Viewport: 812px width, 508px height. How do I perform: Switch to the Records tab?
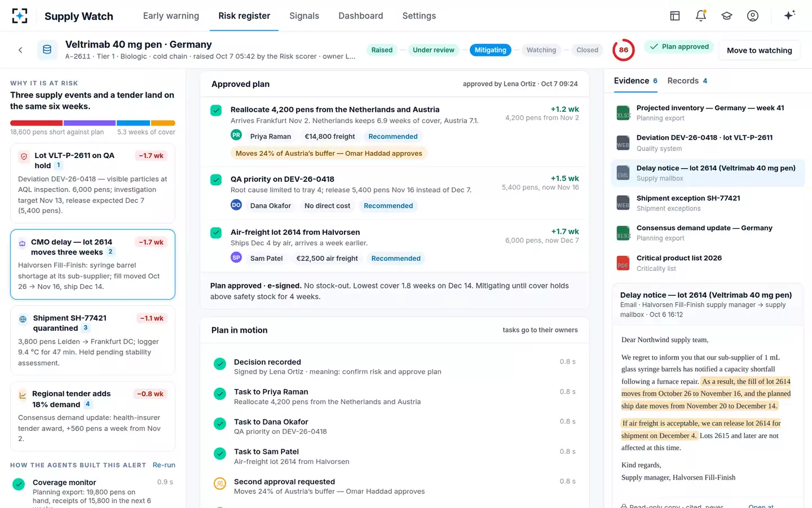(x=687, y=81)
